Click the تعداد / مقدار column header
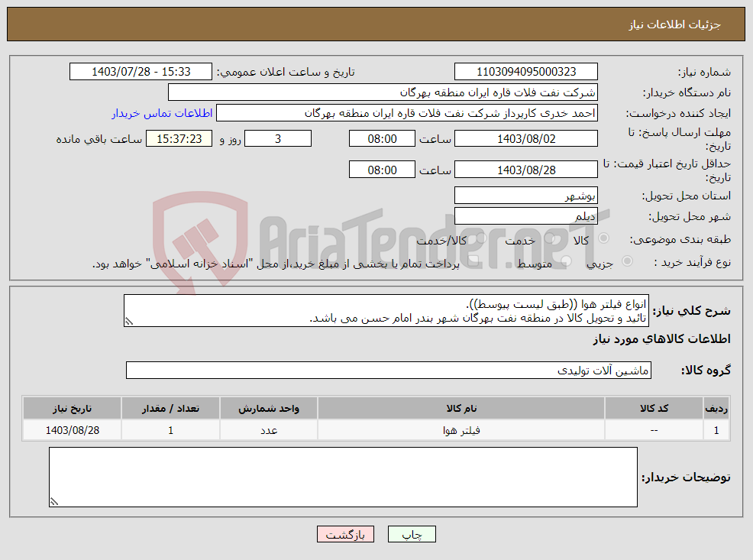The image size is (753, 560). pyautogui.click(x=170, y=408)
